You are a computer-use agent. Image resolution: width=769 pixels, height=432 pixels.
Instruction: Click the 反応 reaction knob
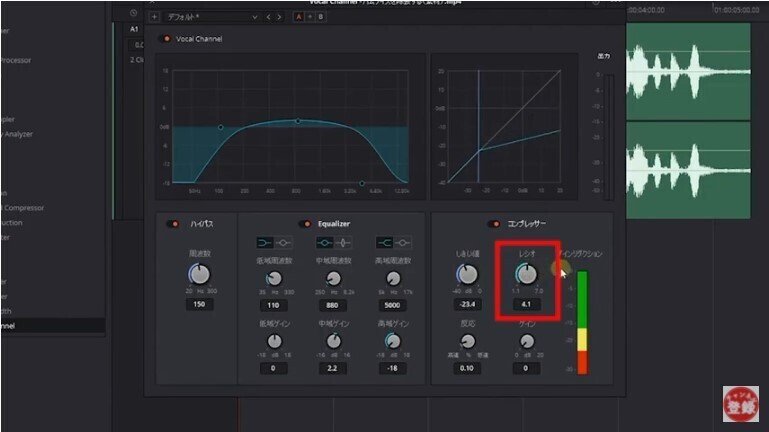pos(468,341)
